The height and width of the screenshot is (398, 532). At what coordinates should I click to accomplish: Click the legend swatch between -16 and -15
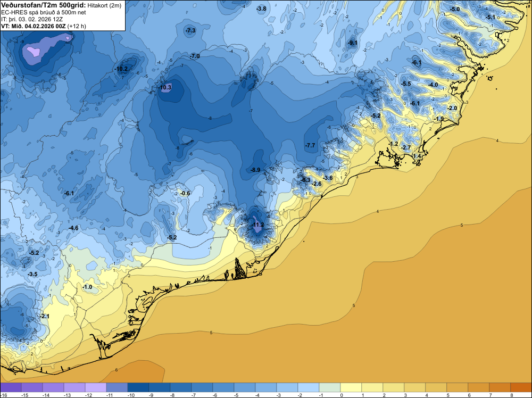(x=11, y=387)
